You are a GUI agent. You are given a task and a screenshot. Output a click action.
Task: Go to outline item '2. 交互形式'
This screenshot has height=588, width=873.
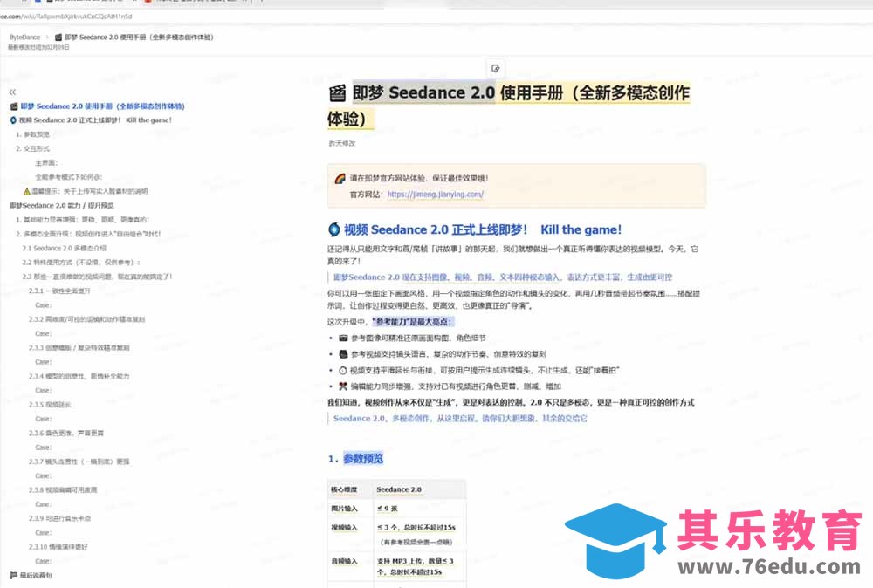pos(32,148)
